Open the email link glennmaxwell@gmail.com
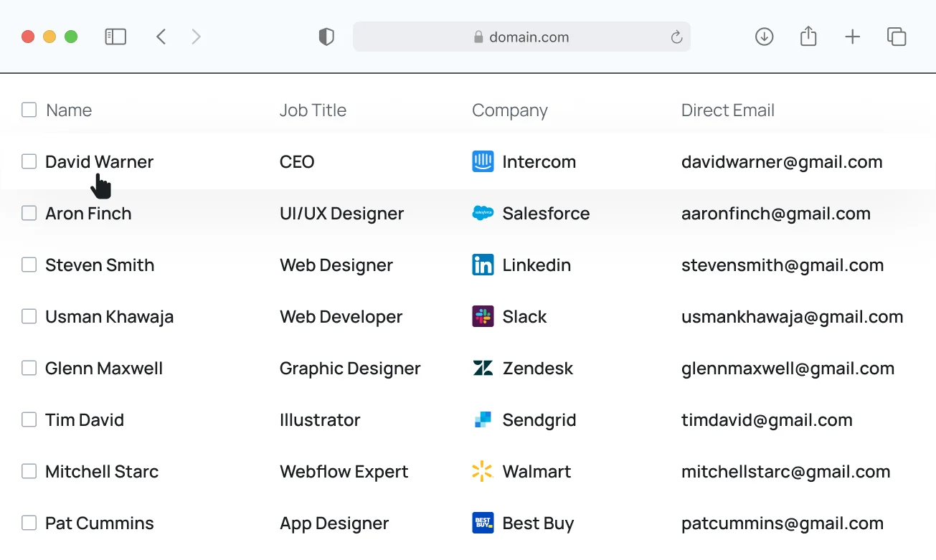Screen dimensions: 936x560 pos(788,369)
